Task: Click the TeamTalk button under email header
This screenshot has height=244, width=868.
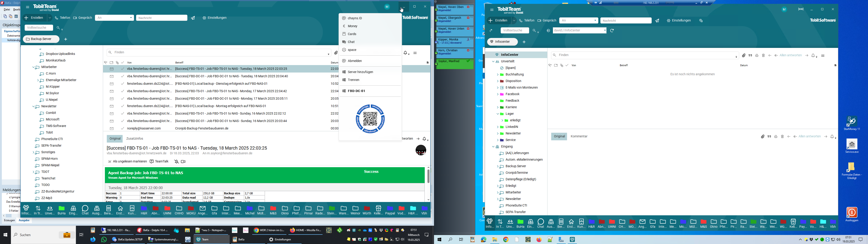Action: click(159, 162)
